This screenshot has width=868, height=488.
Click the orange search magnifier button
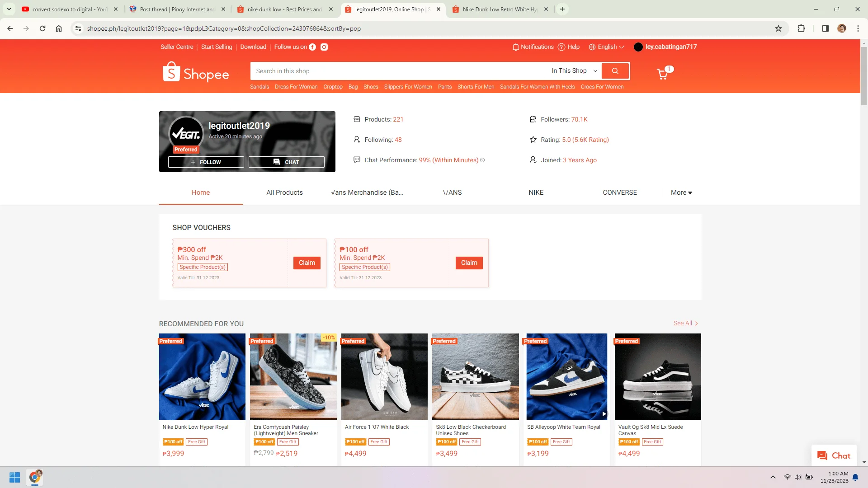click(615, 71)
